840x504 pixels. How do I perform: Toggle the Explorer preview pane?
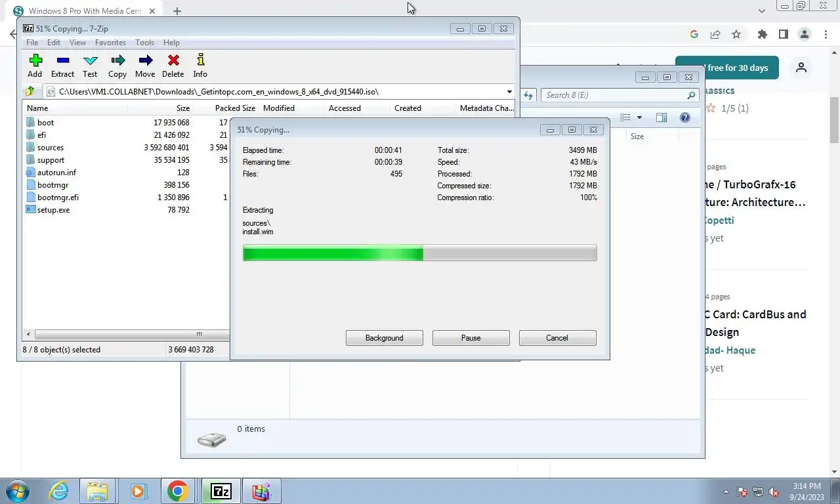(x=661, y=117)
